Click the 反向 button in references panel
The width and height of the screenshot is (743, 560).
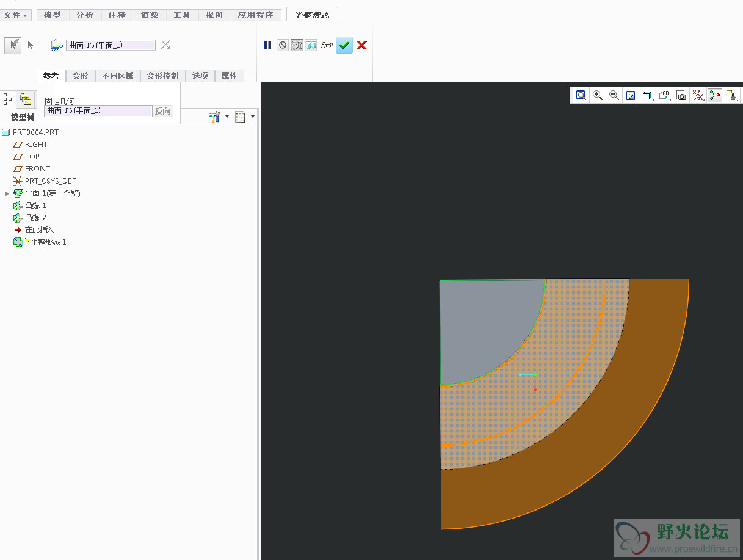pos(163,111)
